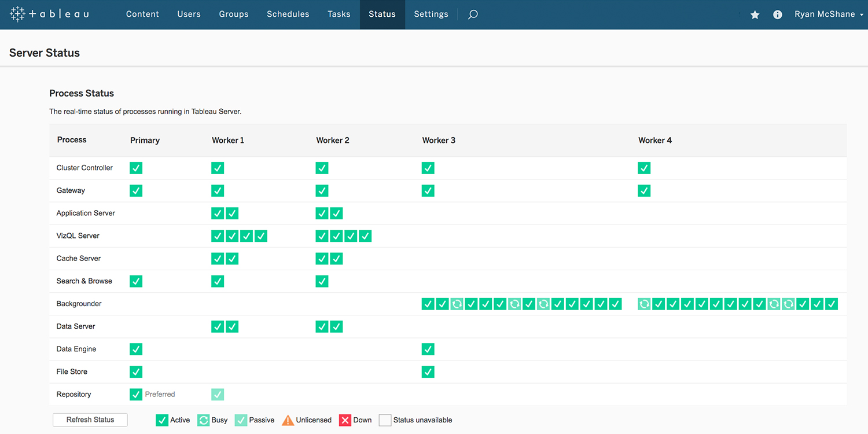Open the info help icon

coord(778,14)
